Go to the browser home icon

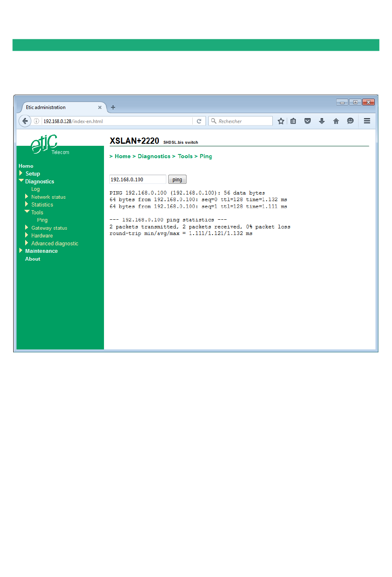coord(336,121)
